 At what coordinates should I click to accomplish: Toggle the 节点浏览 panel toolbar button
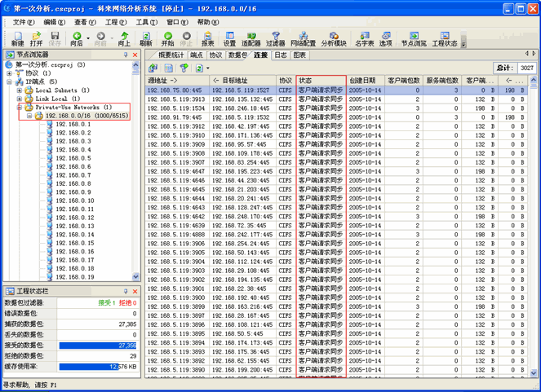(x=414, y=38)
